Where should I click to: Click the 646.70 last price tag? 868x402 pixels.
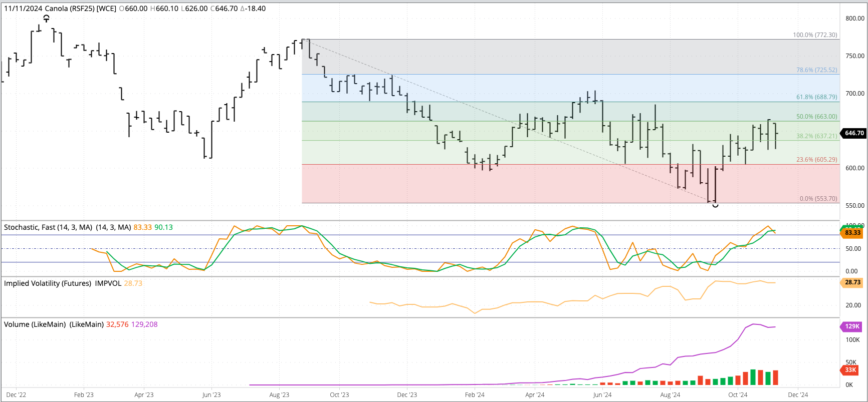click(854, 133)
